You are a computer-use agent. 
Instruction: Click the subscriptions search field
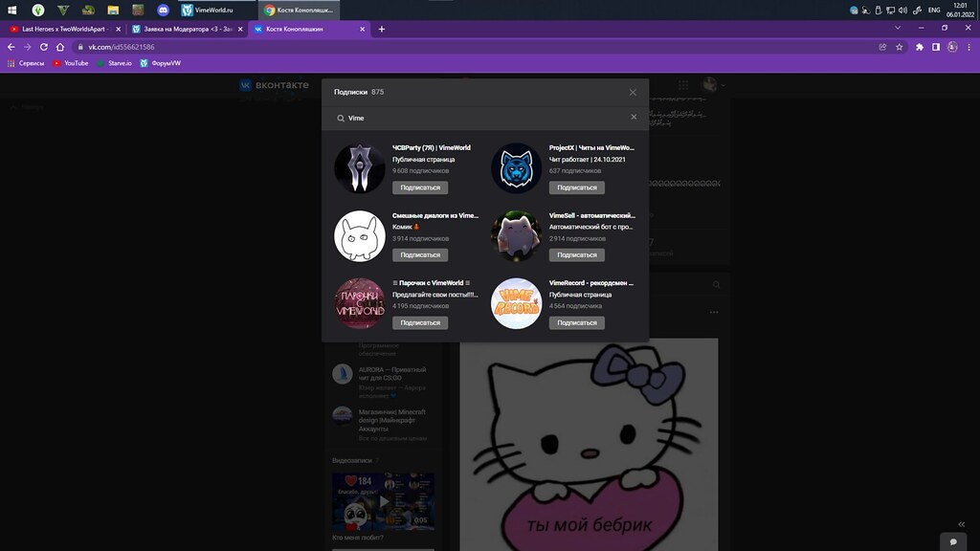479,118
